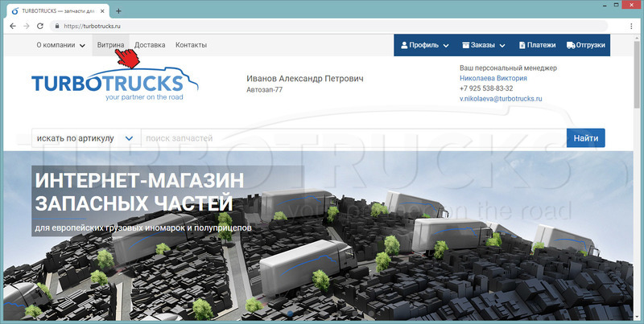This screenshot has width=644, height=324.
Task: Click the Заказы box icon
Action: point(466,45)
